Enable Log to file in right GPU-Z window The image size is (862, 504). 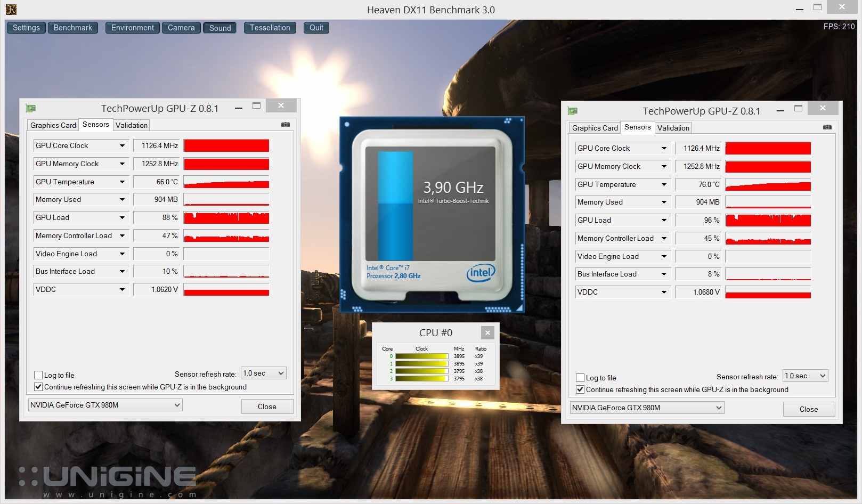[580, 378]
